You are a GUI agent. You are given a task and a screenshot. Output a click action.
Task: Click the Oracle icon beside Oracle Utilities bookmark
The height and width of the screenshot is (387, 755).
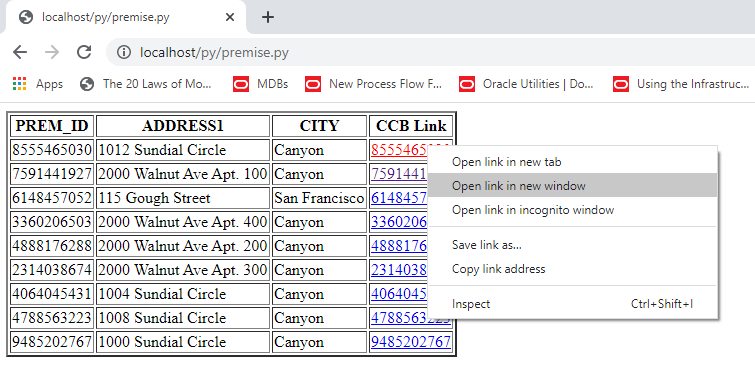tap(467, 84)
